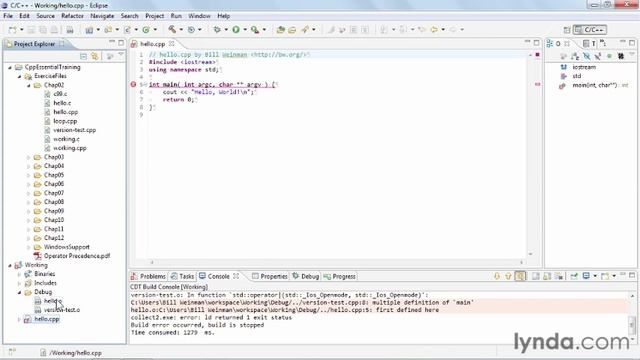Expand the Binaries node under Working
Image resolution: width=640 pixels, height=360 pixels.
pyautogui.click(x=19, y=274)
